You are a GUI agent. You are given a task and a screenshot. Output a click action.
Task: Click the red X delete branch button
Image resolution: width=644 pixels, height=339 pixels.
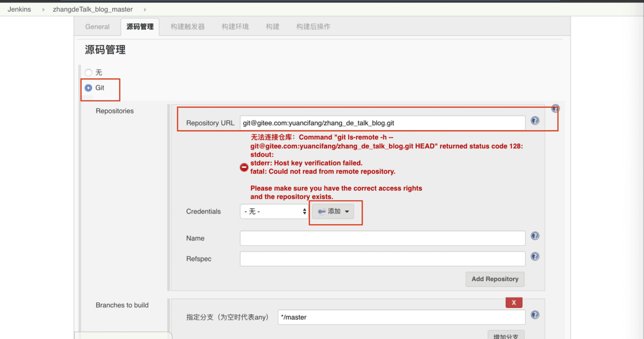pyautogui.click(x=514, y=303)
